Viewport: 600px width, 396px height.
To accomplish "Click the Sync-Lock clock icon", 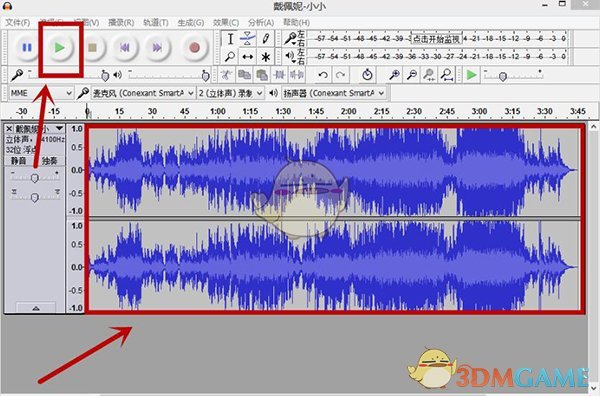I will (x=367, y=75).
